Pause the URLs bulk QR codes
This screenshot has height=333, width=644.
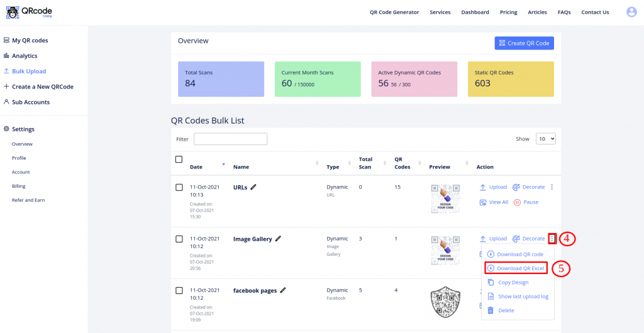(526, 202)
